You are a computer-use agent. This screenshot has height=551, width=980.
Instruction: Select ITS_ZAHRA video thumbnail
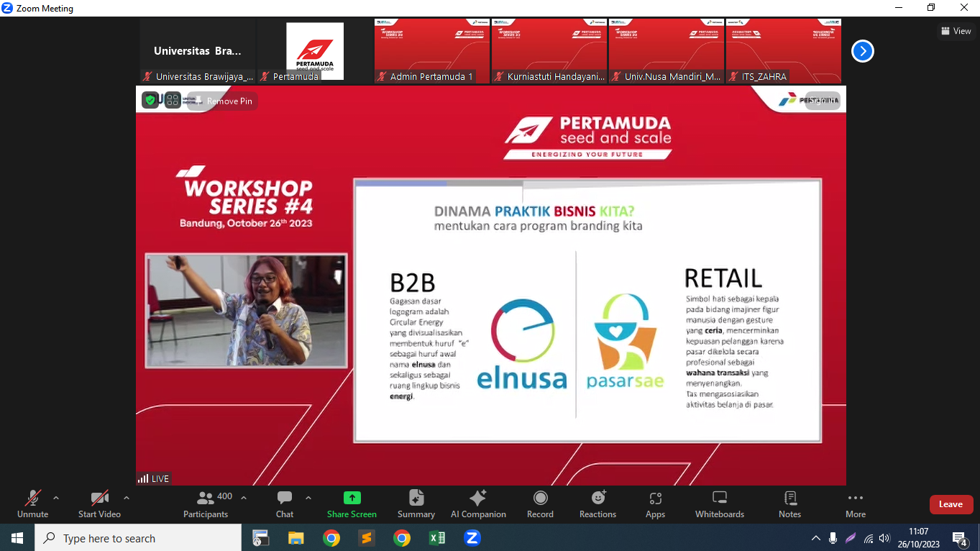[x=784, y=51]
